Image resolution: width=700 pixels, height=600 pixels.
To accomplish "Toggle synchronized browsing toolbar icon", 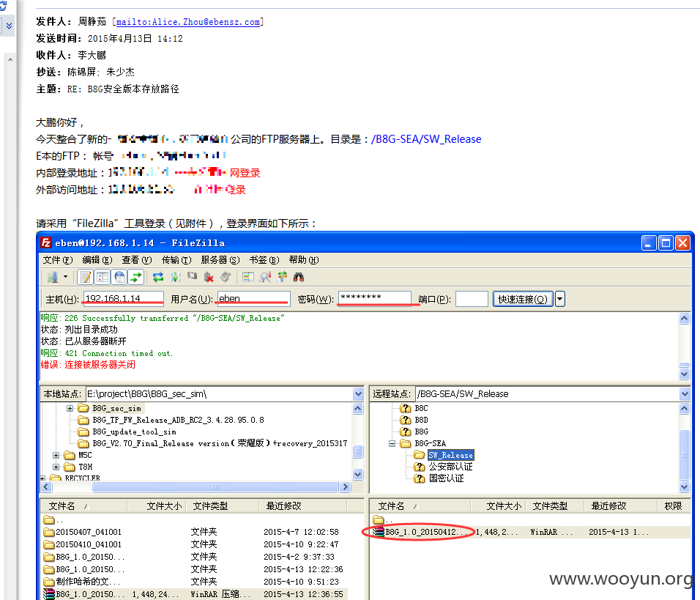I will tap(282, 278).
